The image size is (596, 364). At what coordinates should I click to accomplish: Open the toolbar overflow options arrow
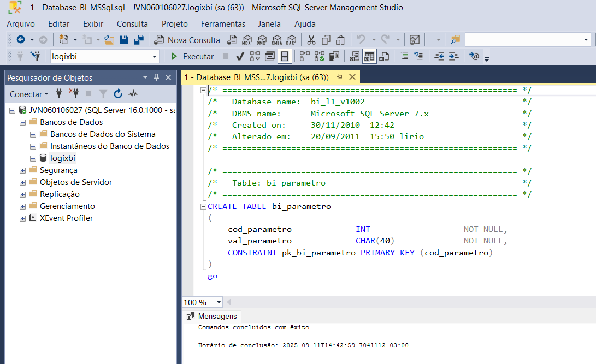pos(487,58)
